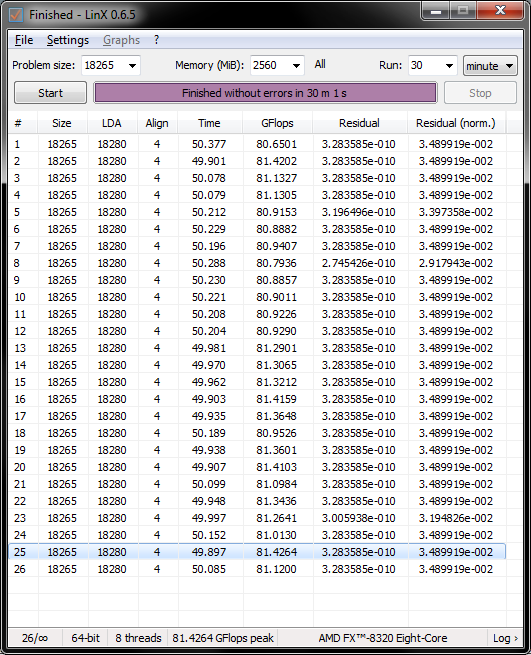Image resolution: width=531 pixels, height=655 pixels.
Task: Click the Stop button
Action: pyautogui.click(x=480, y=93)
